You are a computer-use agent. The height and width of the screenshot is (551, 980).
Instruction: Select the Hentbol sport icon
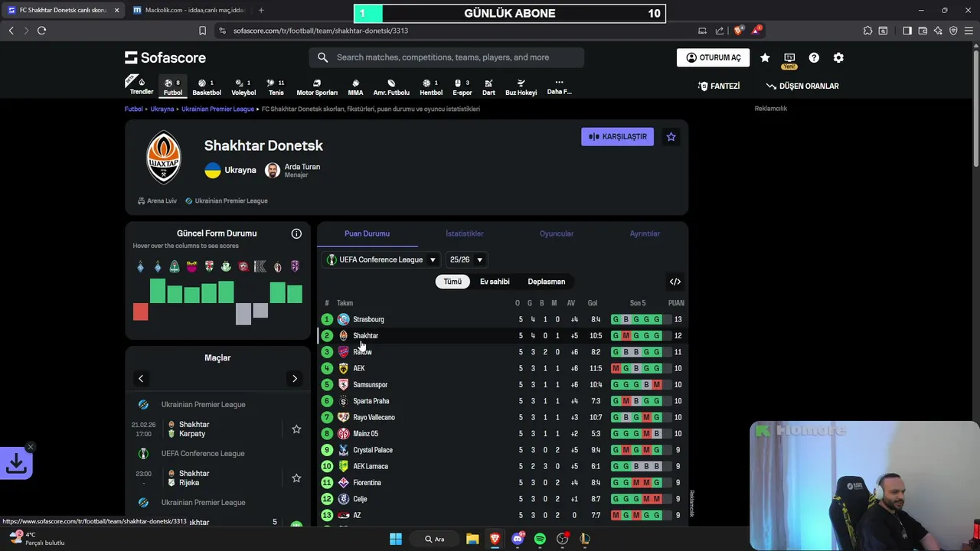(431, 86)
